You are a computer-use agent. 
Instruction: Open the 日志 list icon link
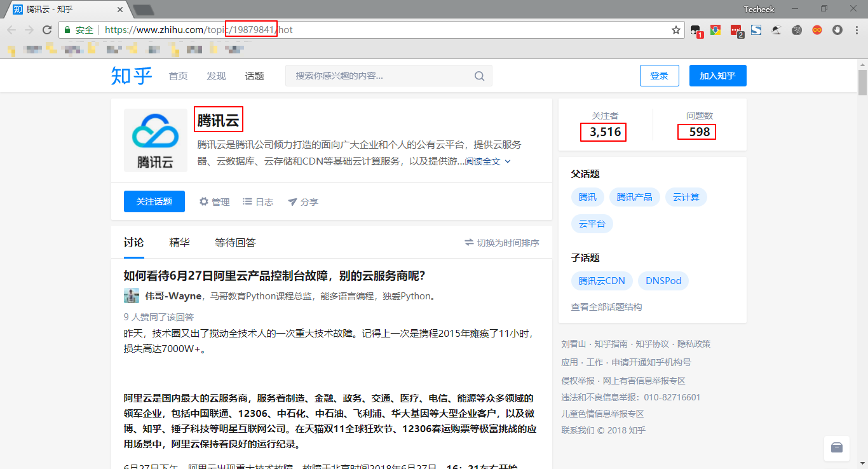258,201
